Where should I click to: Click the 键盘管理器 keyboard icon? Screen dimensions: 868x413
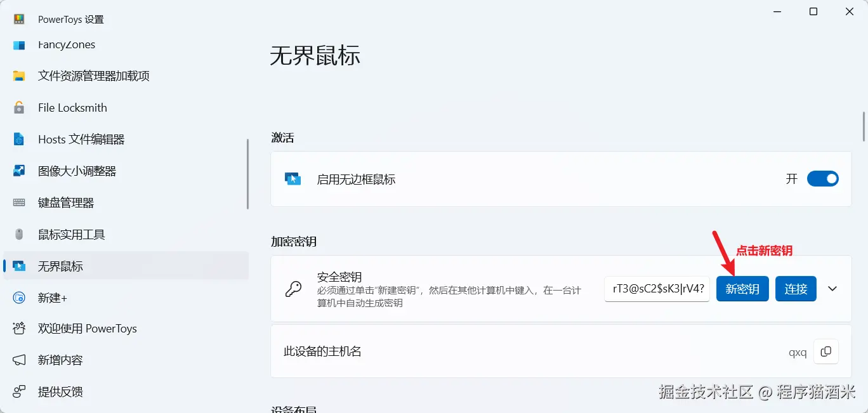tap(19, 203)
